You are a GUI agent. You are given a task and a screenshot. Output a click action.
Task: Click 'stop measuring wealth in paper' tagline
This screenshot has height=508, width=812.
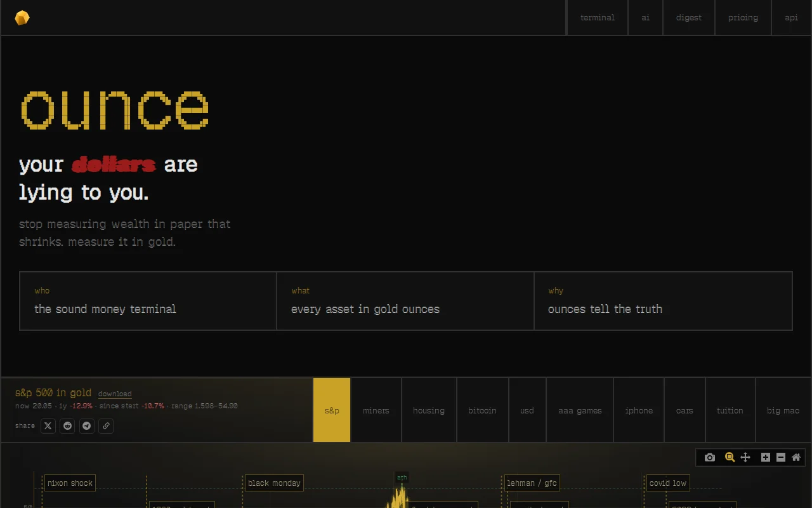pyautogui.click(x=125, y=233)
